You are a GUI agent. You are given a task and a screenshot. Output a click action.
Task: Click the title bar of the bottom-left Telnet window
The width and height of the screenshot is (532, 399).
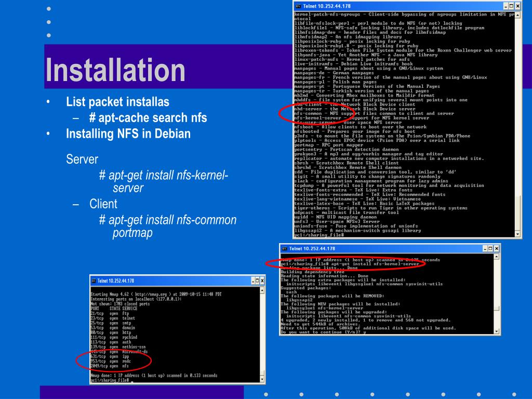tap(178, 281)
